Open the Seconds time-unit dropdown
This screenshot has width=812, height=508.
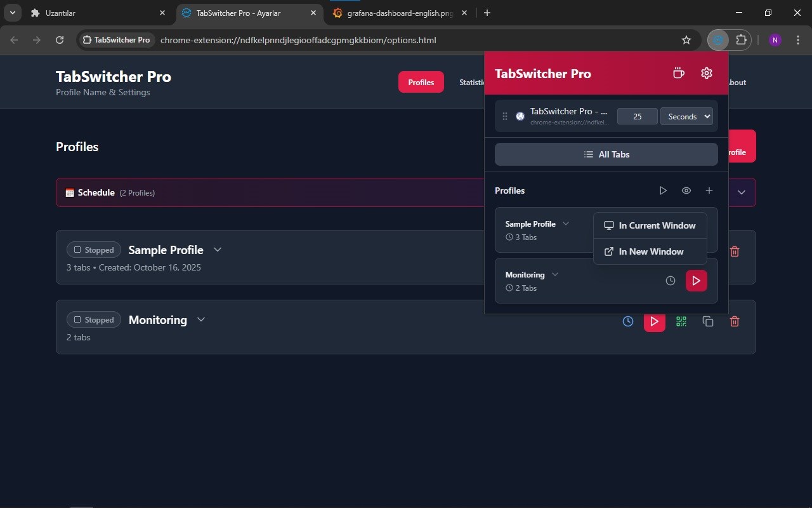pyautogui.click(x=686, y=116)
